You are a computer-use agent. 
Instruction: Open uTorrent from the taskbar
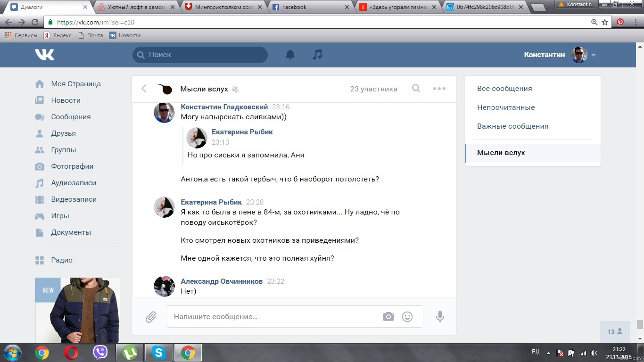point(130,353)
